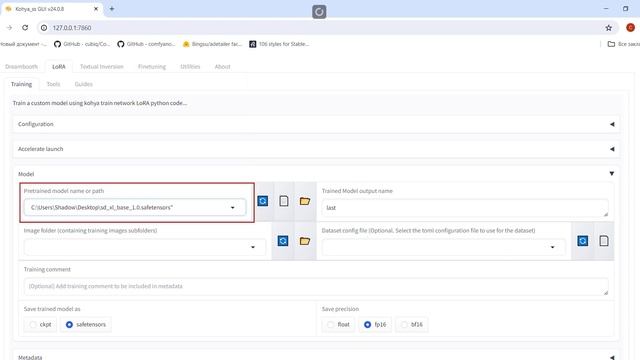Open the Bingsu/adetailer bookmark
Screen dimensions: 640x360
click(x=212, y=44)
